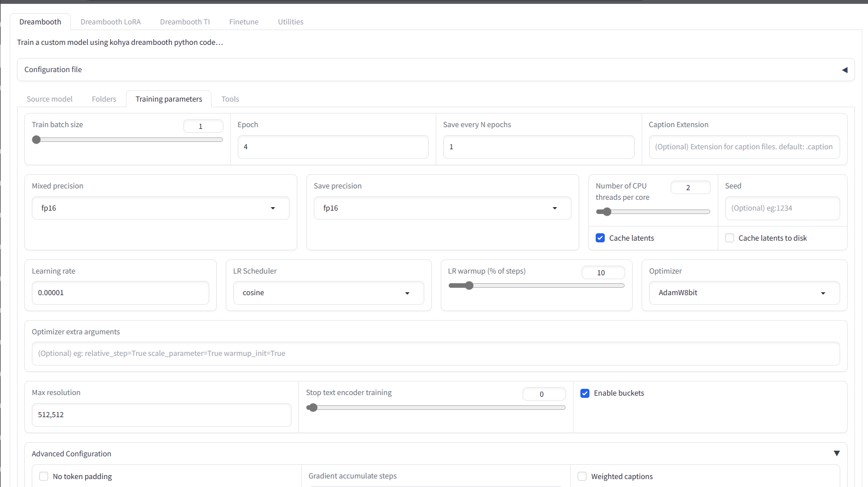Screen dimensions: 868x487
Task: Expand the Configuration file section arrow
Action: coord(845,70)
